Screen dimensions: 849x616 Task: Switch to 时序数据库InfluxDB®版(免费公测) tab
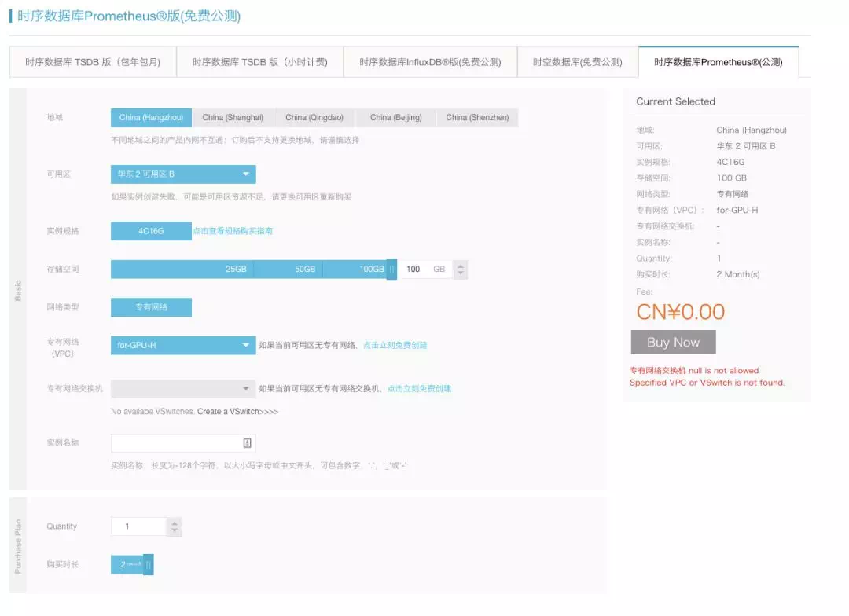431,62
